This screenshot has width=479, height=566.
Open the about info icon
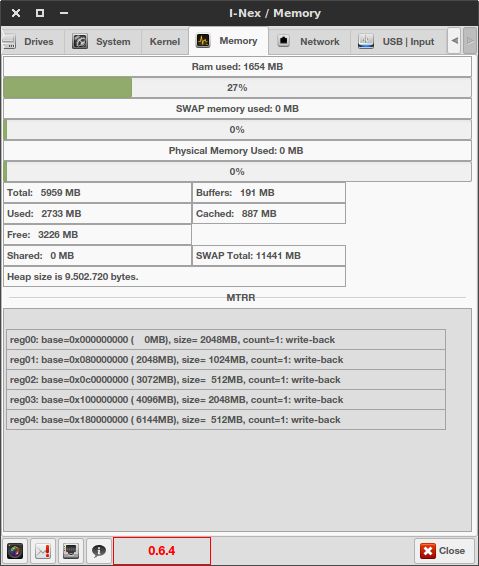tap(99, 551)
